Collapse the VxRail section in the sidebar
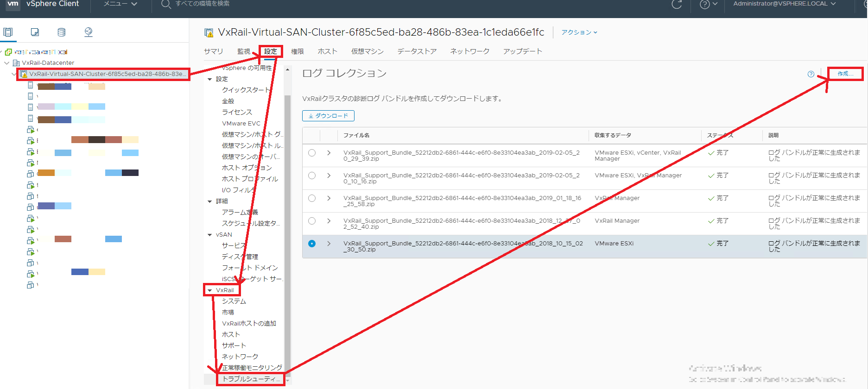The height and width of the screenshot is (389, 868). [210, 290]
